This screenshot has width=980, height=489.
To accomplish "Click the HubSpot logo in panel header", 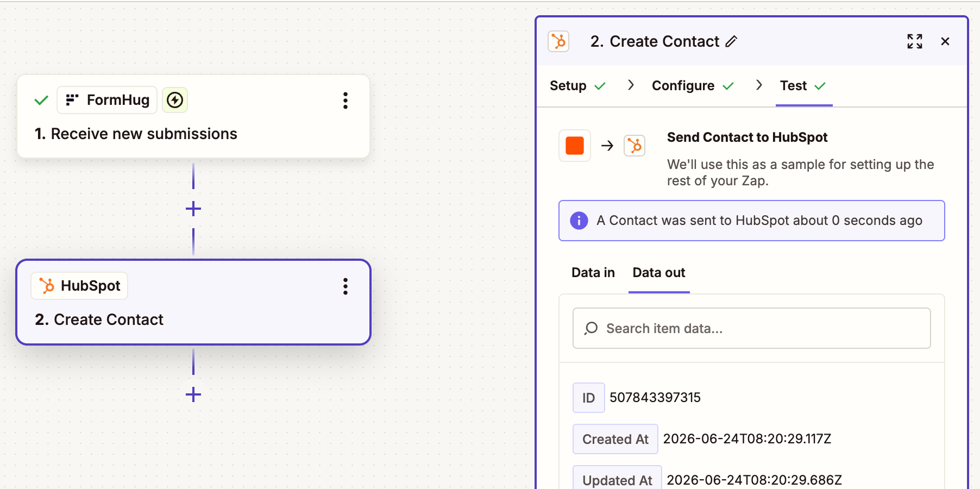I will click(x=558, y=41).
